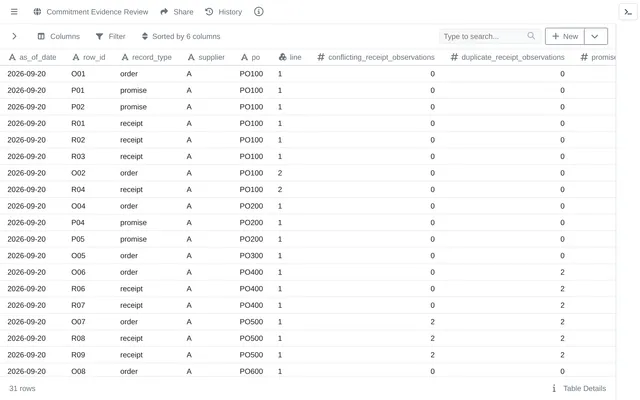Select row_id cell O02
Image resolution: width=640 pixels, height=400 pixels.
tap(78, 173)
